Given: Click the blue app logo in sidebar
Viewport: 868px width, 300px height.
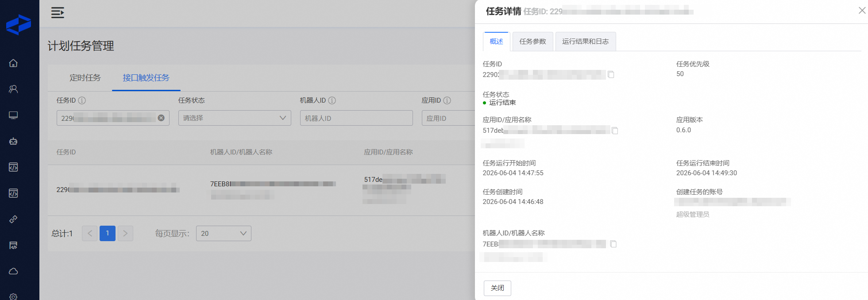Looking at the screenshot, I should pos(19,24).
